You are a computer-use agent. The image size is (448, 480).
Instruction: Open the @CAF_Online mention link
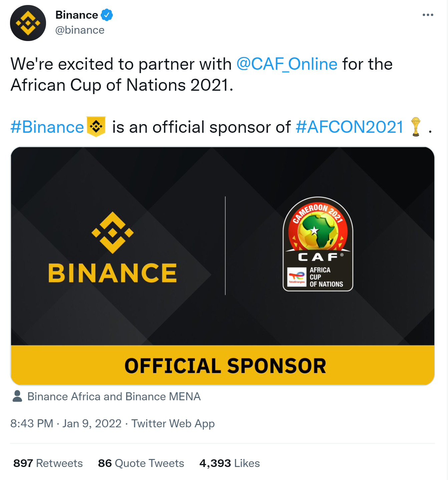coord(287,64)
